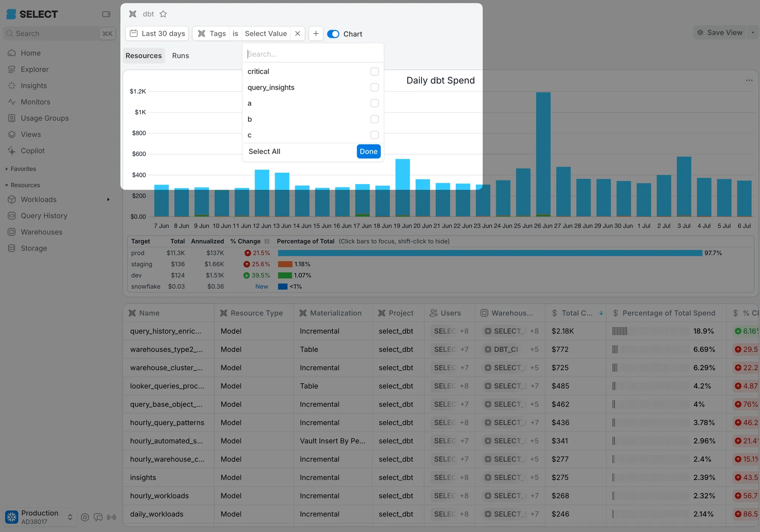Expand the Favorites section
Screen dimensions: 760x532
[x=20, y=169]
